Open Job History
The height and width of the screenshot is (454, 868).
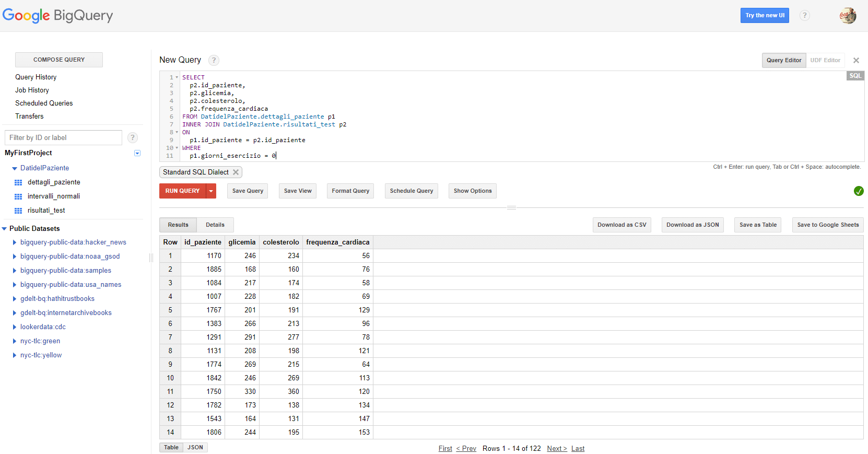(32, 90)
